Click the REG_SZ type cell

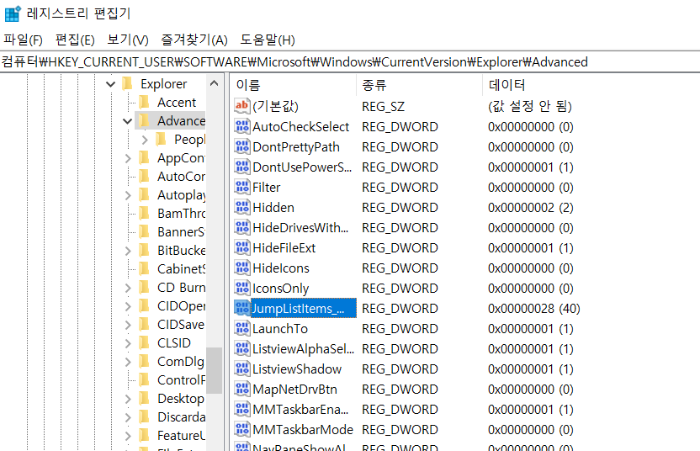(x=383, y=107)
